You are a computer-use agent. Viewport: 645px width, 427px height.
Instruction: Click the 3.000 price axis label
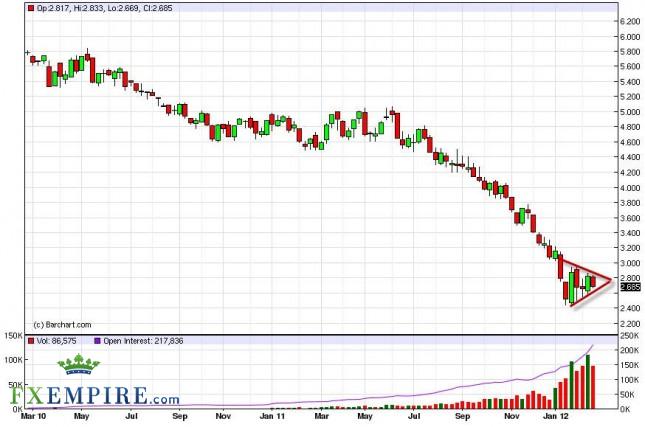[630, 263]
